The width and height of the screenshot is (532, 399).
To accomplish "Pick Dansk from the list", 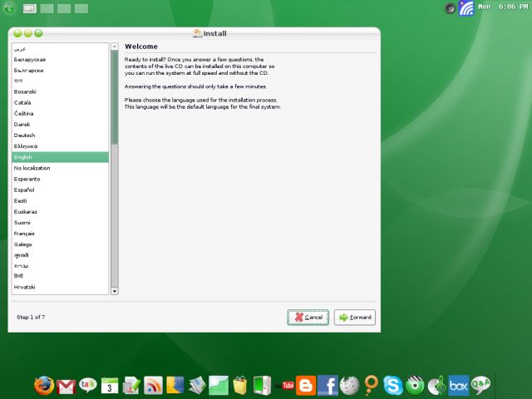I will click(x=61, y=124).
